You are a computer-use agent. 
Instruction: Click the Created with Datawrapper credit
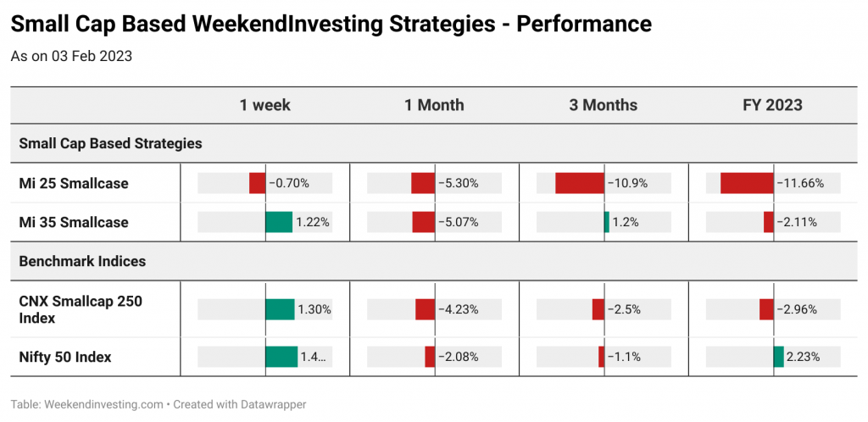[240, 404]
